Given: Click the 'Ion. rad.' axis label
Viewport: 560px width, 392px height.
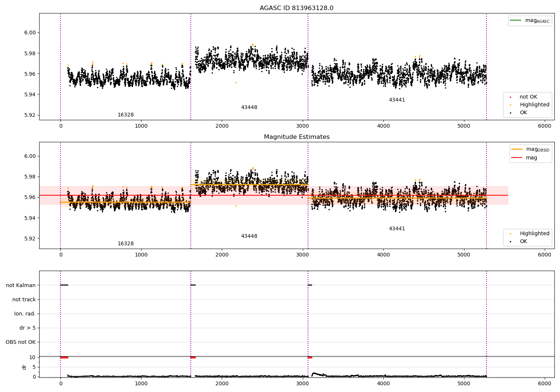Looking at the screenshot, I should tap(25, 314).
